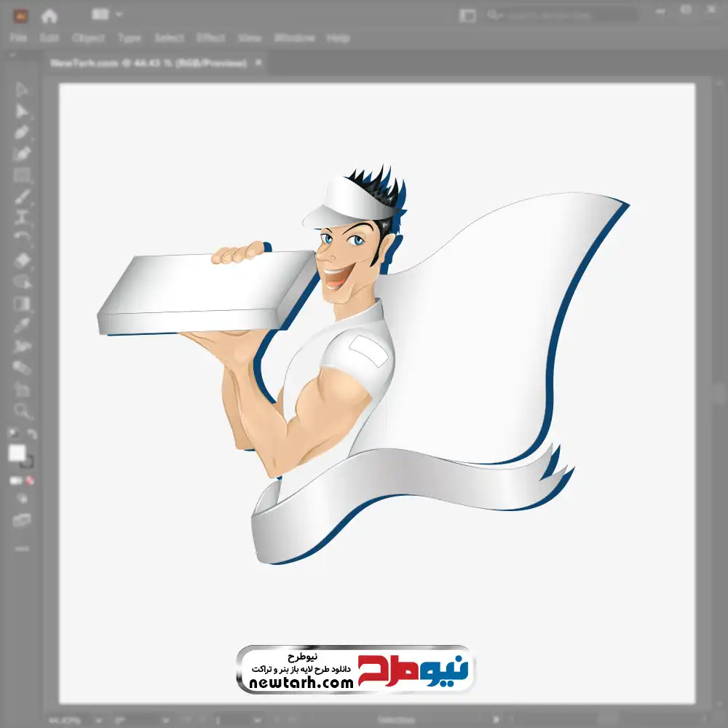The width and height of the screenshot is (728, 728).
Task: Select the Zoom magnifier tool
Action: pos(22,411)
